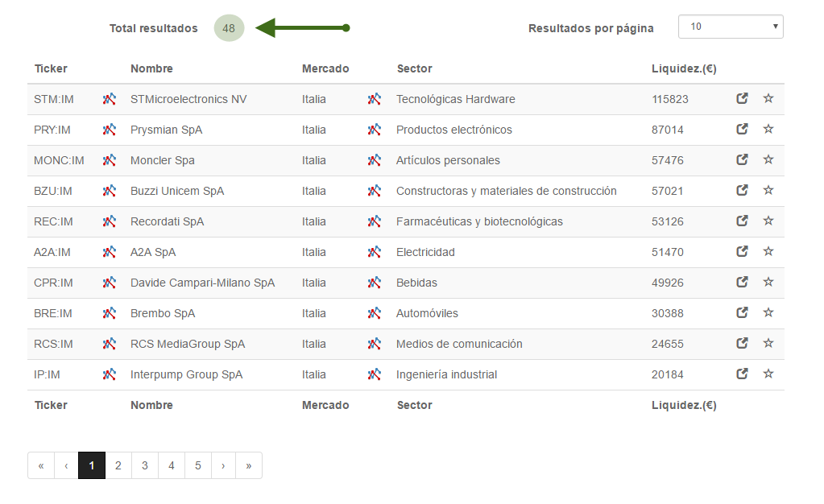824x504 pixels.
Task: Toggle favorite star for Brembo SpA
Action: (x=768, y=312)
